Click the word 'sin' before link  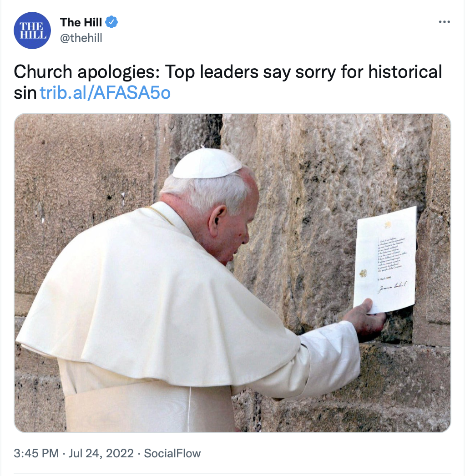click(25, 92)
